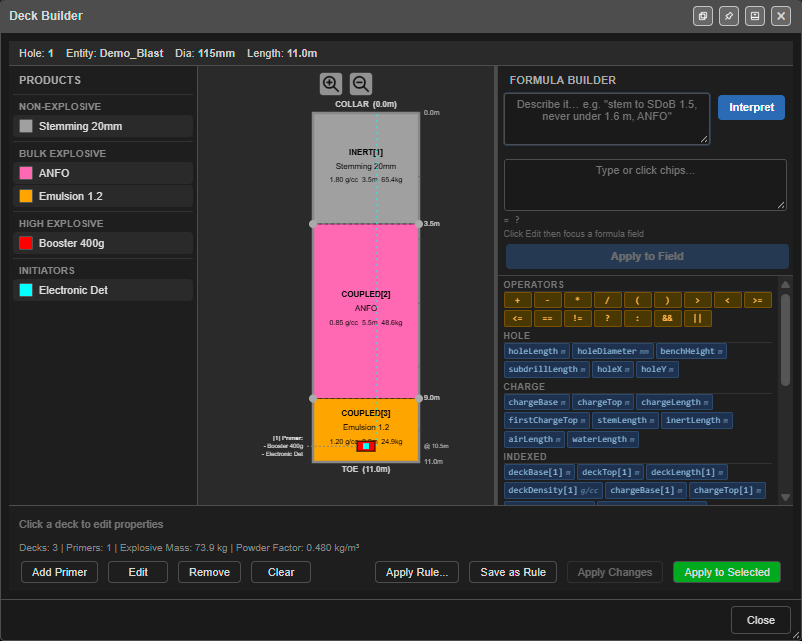
Task: Click the dock panel icon in title bar
Action: (x=755, y=16)
